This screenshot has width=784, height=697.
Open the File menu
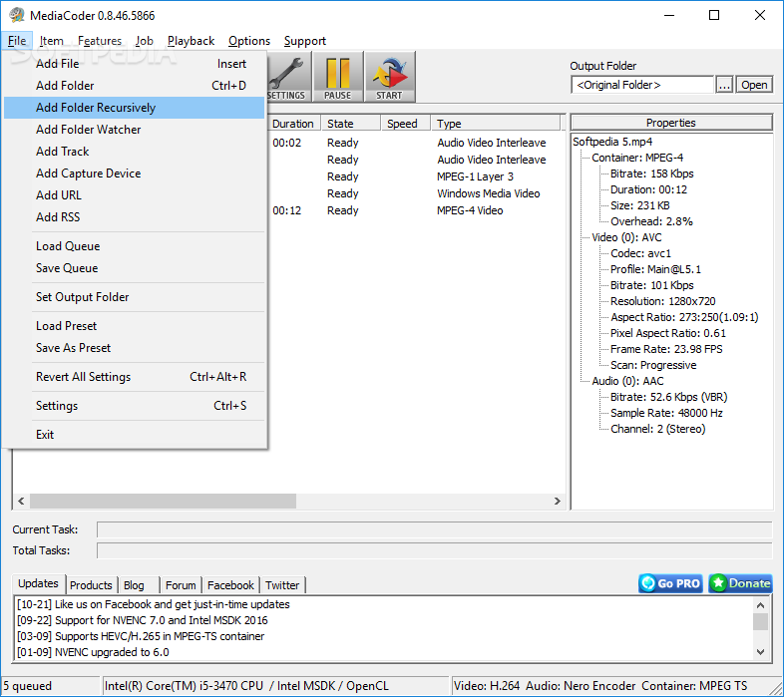point(17,41)
